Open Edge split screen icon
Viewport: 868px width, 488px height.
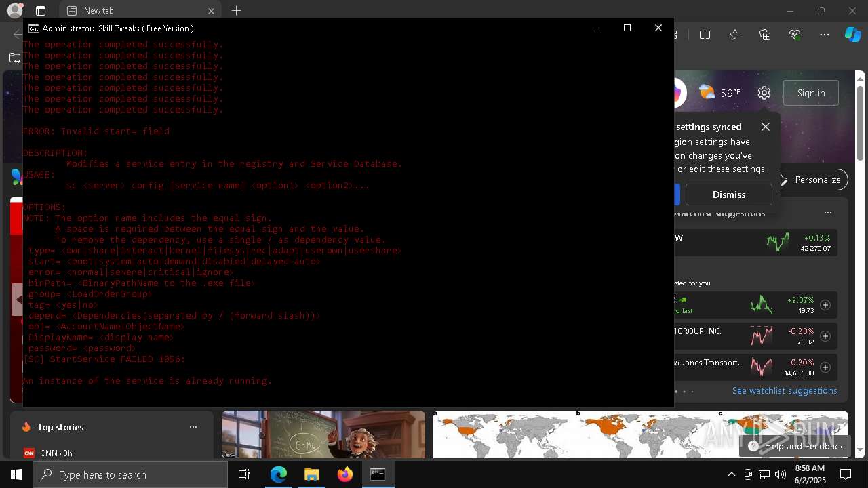(705, 35)
